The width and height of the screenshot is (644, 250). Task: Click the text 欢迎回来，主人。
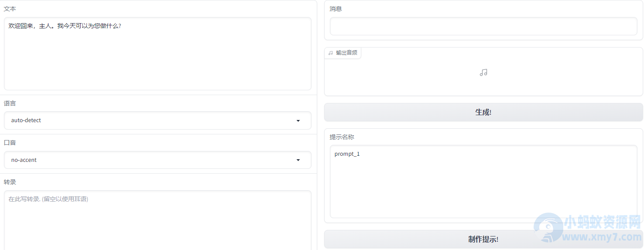click(x=32, y=26)
